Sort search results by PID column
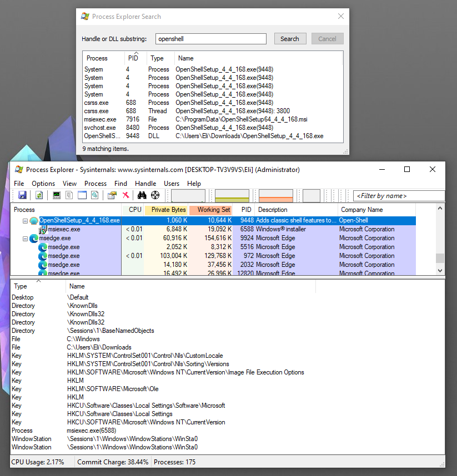Viewport: 457px width, 476px height. click(x=135, y=58)
